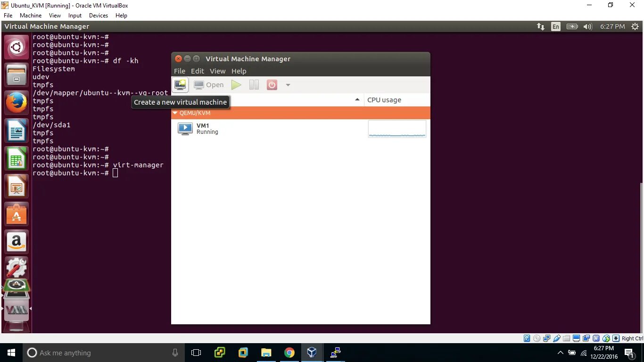Image resolution: width=644 pixels, height=362 pixels.
Task: Launch LibreOffice Calc from the launcher
Action: tap(17, 158)
